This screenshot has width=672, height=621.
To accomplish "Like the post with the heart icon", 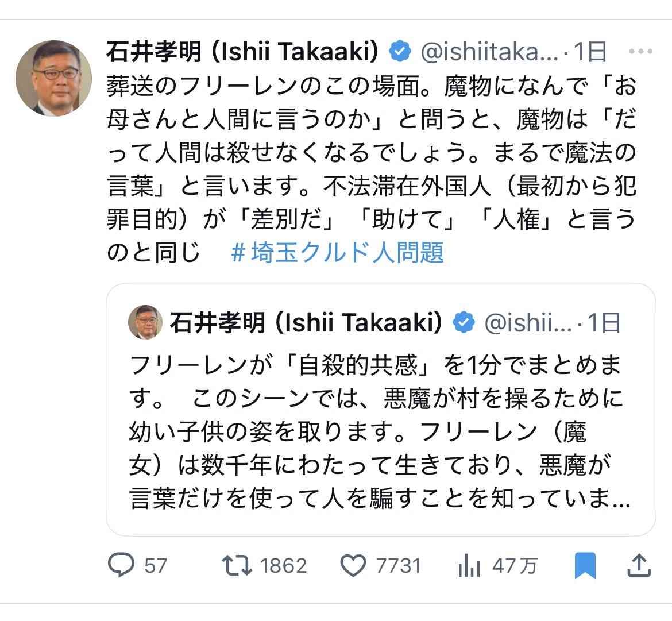I will click(354, 566).
